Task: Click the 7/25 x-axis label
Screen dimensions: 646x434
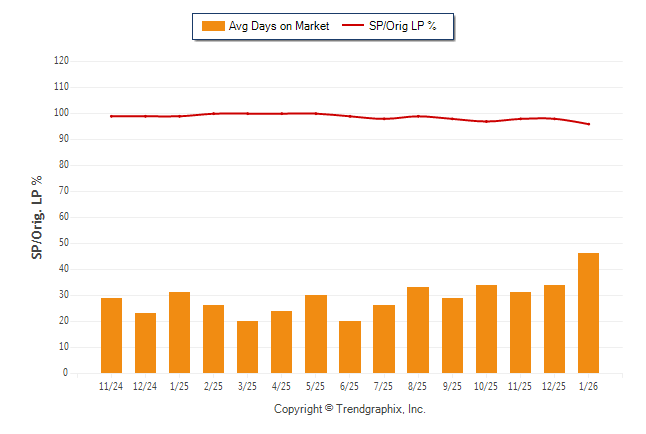Action: click(384, 385)
